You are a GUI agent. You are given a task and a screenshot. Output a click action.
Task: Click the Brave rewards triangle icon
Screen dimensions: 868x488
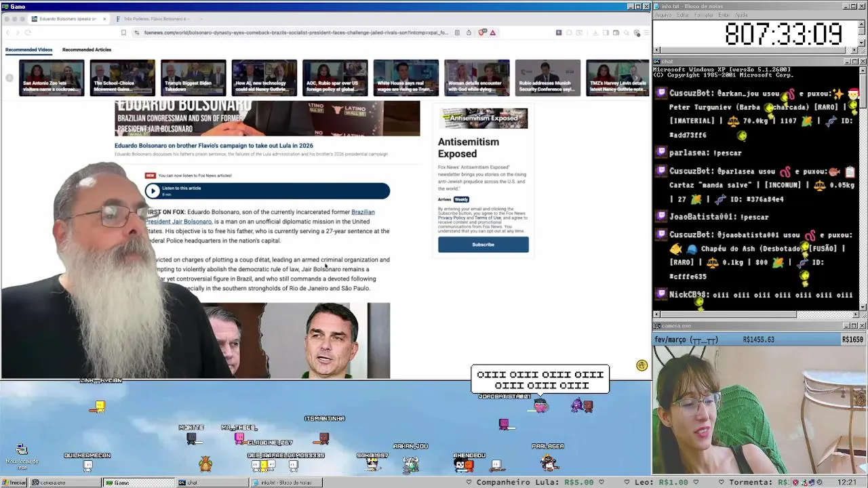click(493, 33)
